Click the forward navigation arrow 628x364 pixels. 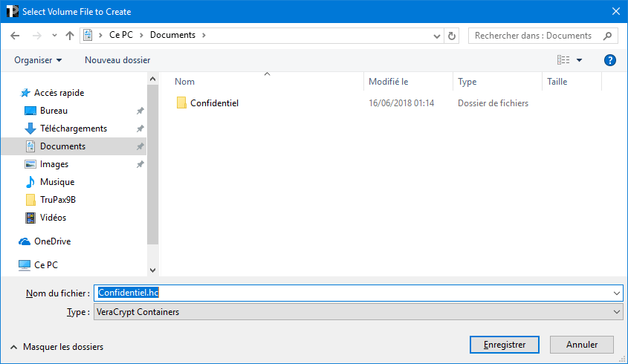[x=37, y=36]
